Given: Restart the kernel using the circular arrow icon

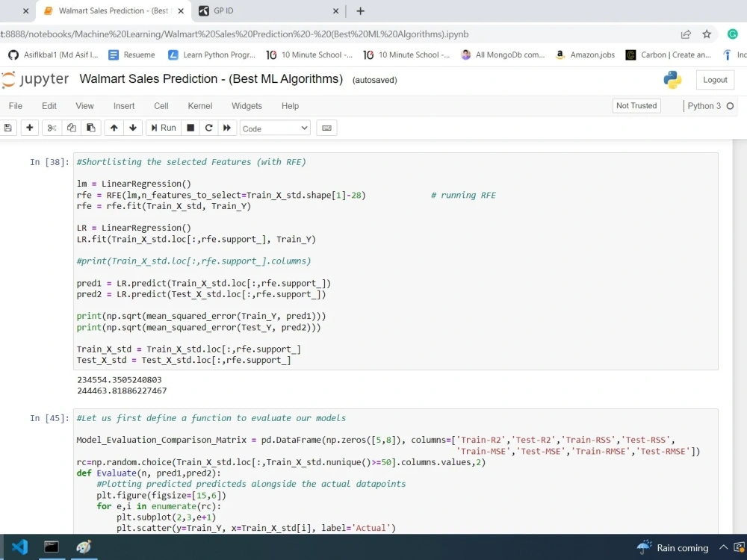Looking at the screenshot, I should (209, 128).
